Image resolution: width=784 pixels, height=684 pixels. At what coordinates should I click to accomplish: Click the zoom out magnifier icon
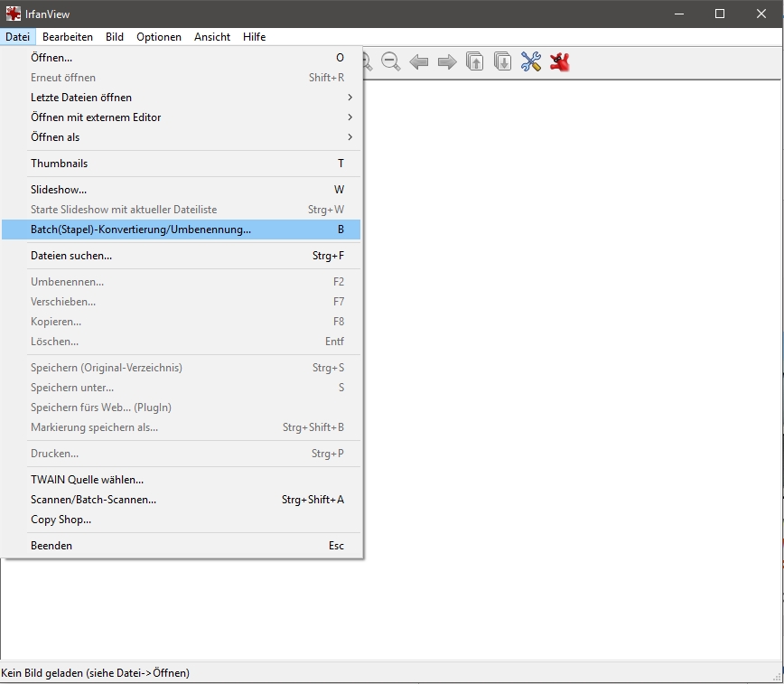point(390,61)
